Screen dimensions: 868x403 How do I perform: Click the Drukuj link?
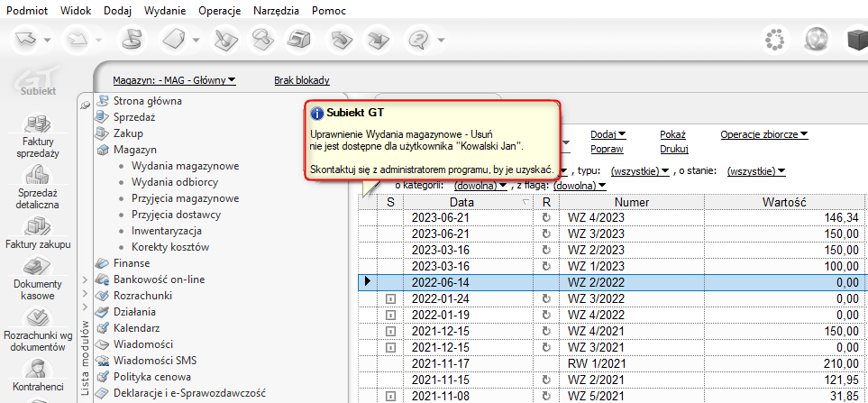(x=674, y=149)
